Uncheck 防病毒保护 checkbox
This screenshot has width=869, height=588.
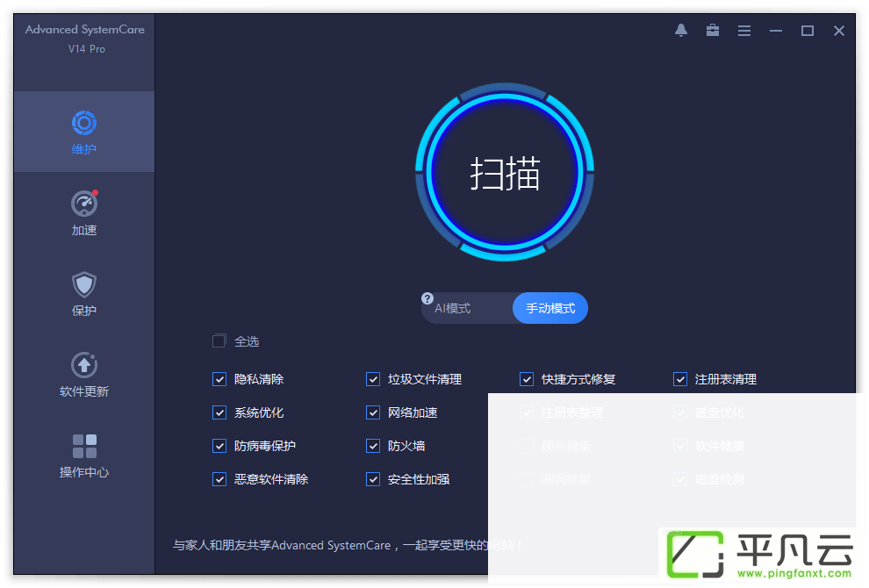coord(219,446)
